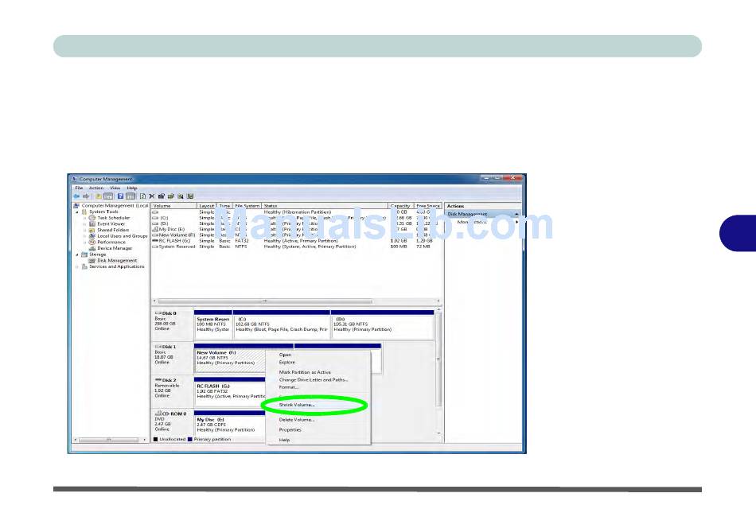Click the Free Space column header
This screenshot has width=756, height=532.
[427, 206]
